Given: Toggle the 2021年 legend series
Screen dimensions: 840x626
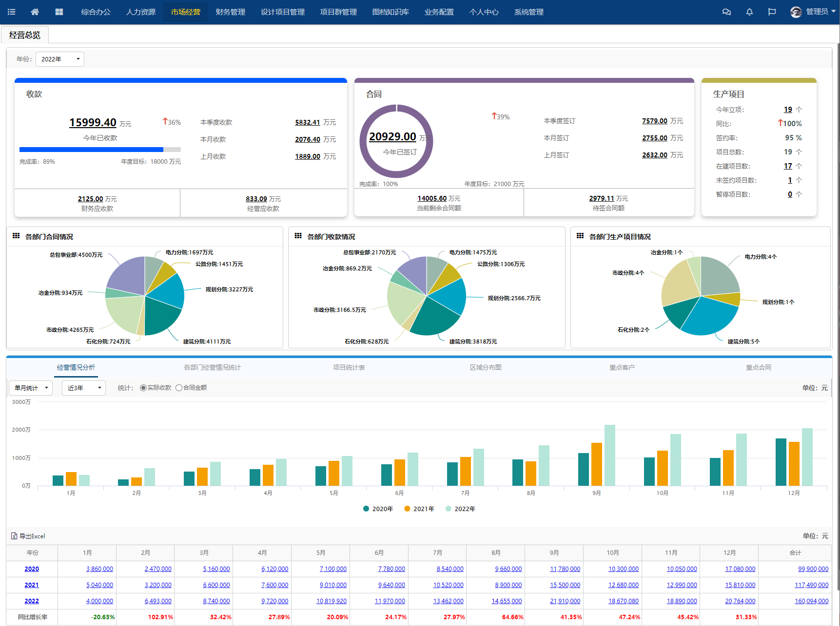Looking at the screenshot, I should (419, 509).
